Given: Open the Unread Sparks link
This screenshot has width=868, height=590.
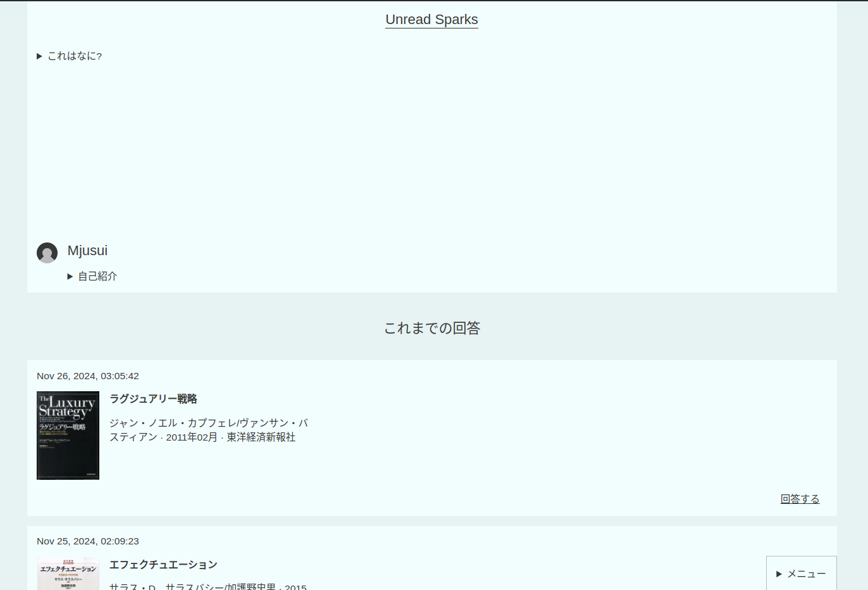Looking at the screenshot, I should [x=431, y=20].
